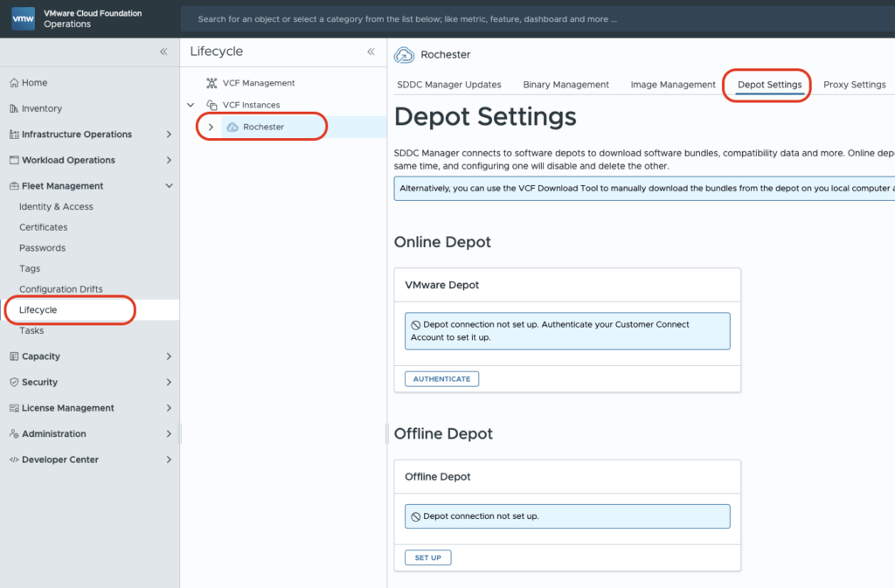Image resolution: width=895 pixels, height=588 pixels.
Task: Click the Developer Center code icon
Action: pyautogui.click(x=14, y=460)
